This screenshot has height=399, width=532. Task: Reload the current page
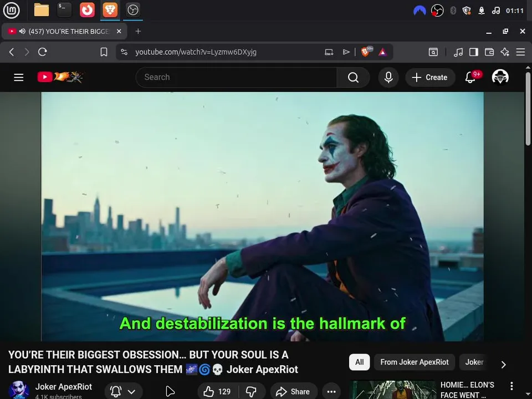tap(43, 52)
